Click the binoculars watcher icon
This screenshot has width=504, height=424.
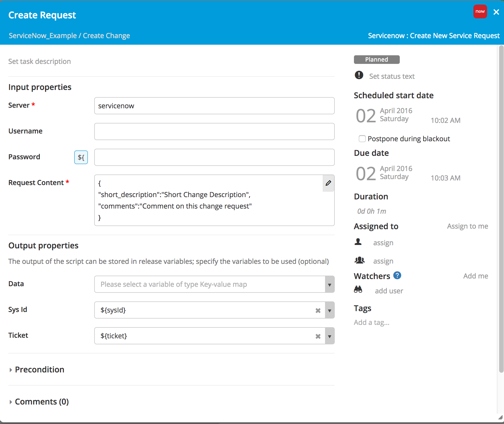click(358, 289)
